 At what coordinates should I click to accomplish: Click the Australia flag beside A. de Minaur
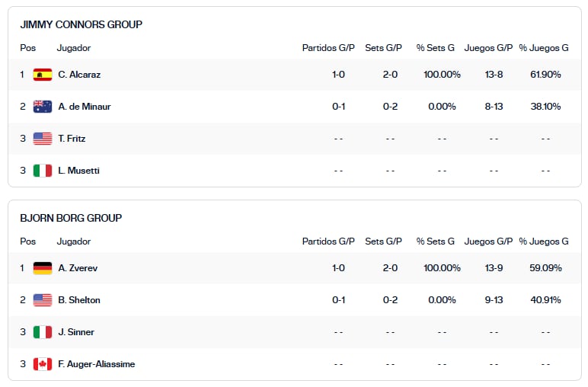43,107
